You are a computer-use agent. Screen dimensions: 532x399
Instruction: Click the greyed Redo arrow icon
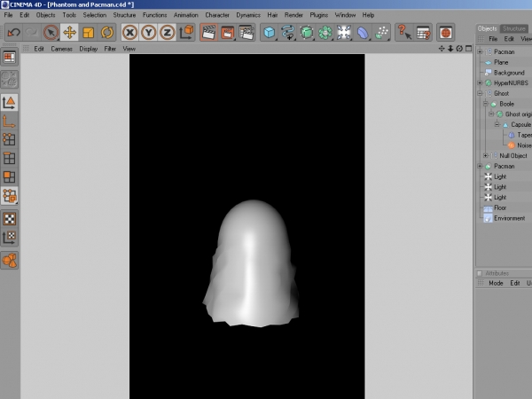pos(32,33)
